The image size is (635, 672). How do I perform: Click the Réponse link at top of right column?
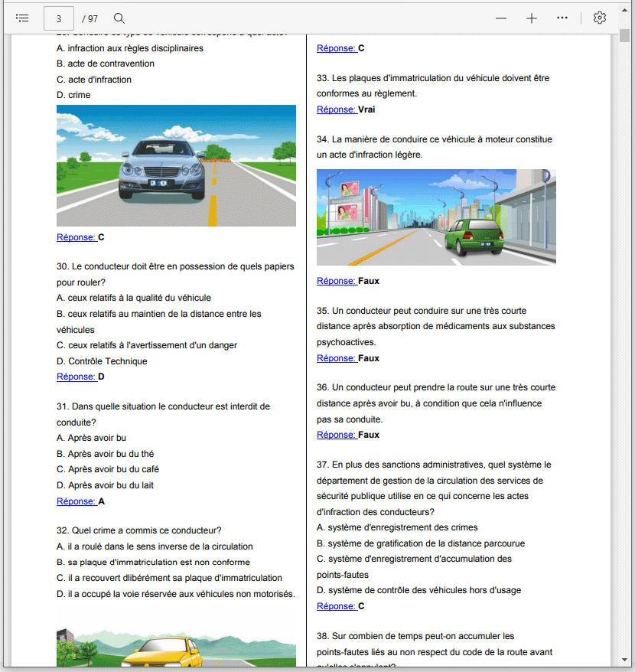tap(336, 48)
